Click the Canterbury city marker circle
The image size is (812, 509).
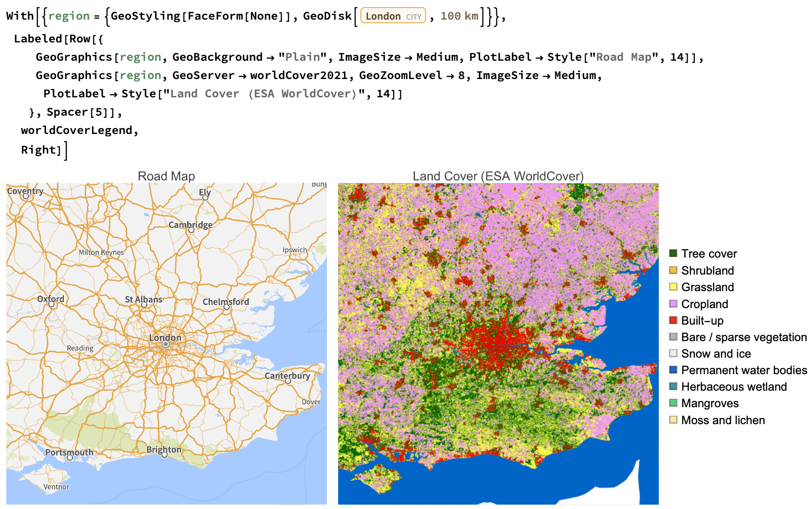tap(288, 381)
